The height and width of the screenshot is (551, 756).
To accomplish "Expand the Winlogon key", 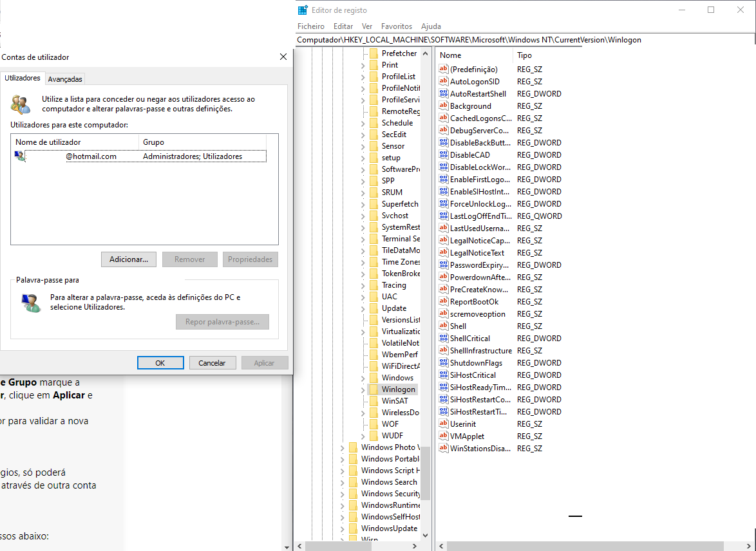I will coord(363,389).
